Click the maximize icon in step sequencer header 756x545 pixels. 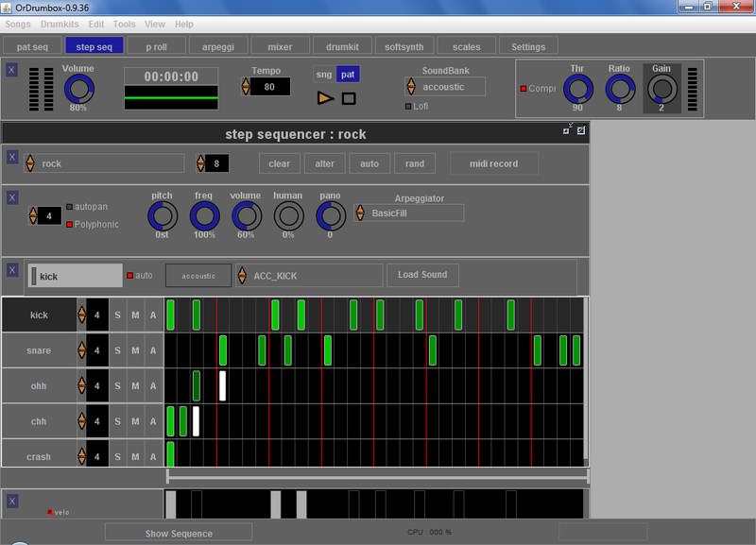click(x=581, y=130)
